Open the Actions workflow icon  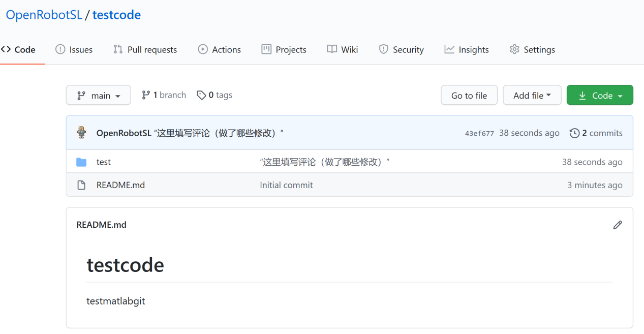(203, 49)
